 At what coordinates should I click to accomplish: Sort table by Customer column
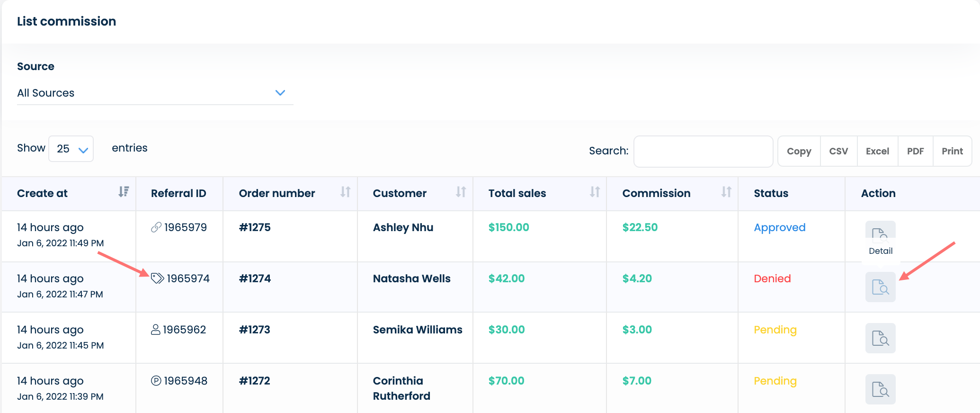click(x=461, y=192)
